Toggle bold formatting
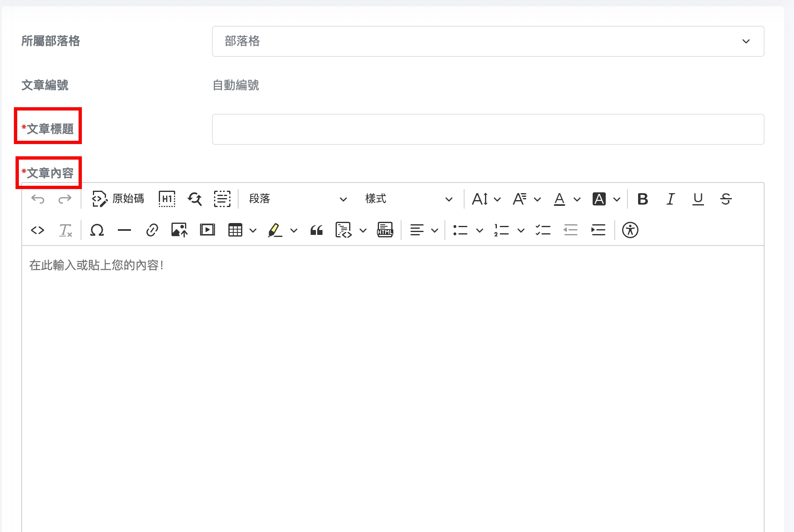The width and height of the screenshot is (794, 532). [643, 199]
